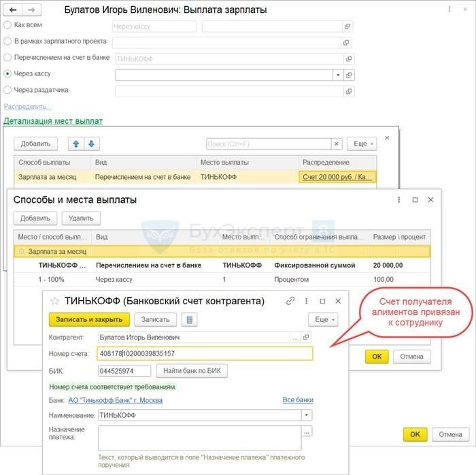Click 'Записать и закрыть' button
The height and width of the screenshot is (475, 476).
pos(89,319)
